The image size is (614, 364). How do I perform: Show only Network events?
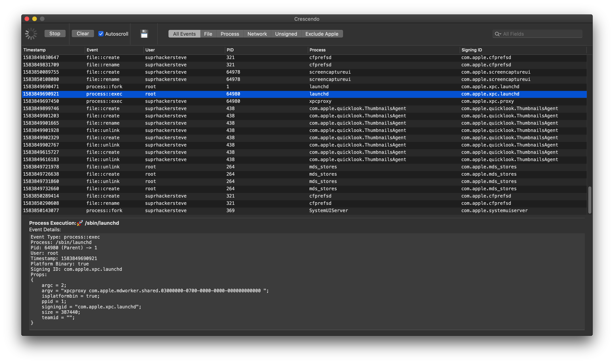coord(257,34)
